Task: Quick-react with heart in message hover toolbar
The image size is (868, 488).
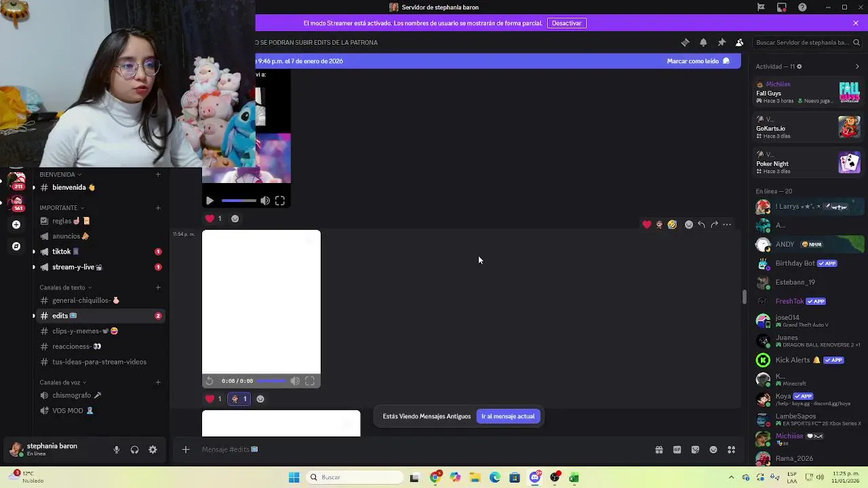Action: click(647, 224)
